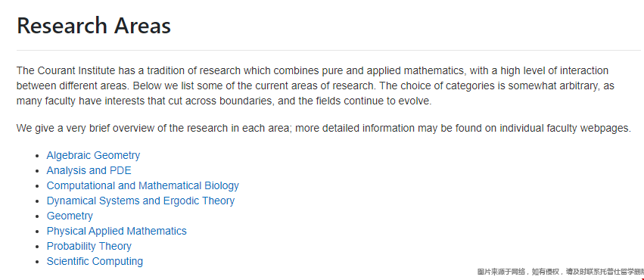Visit the Probability Theory link
Image resolution: width=644 pixels, height=280 pixels.
[x=89, y=247]
